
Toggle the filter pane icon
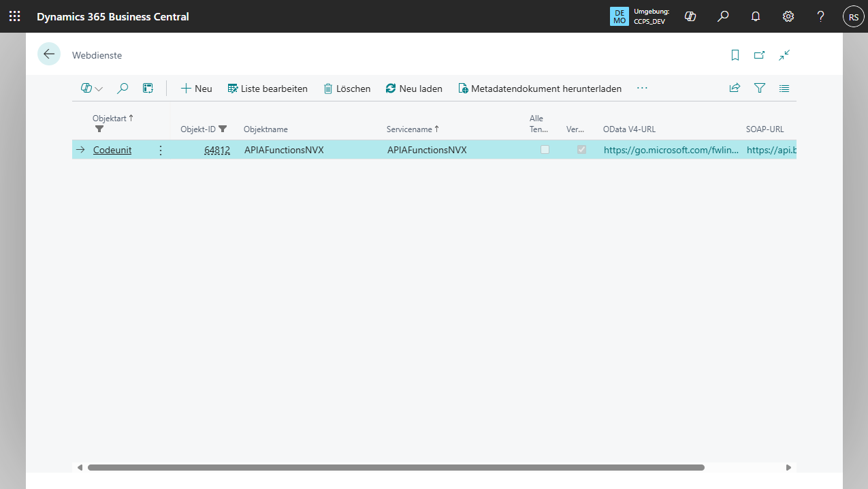(760, 89)
